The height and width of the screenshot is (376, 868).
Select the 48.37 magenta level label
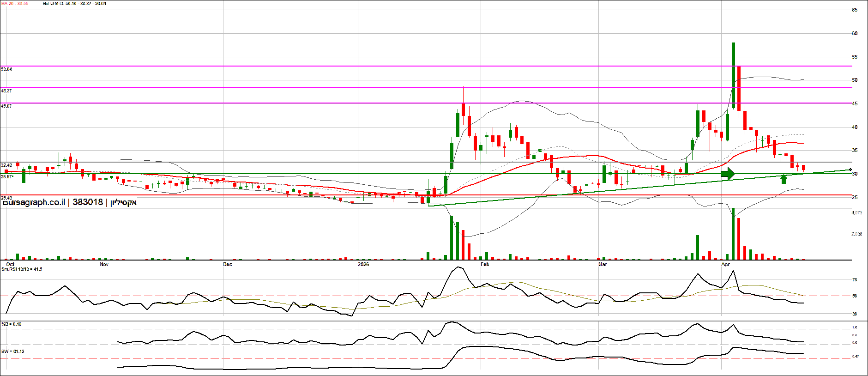[x=6, y=91]
